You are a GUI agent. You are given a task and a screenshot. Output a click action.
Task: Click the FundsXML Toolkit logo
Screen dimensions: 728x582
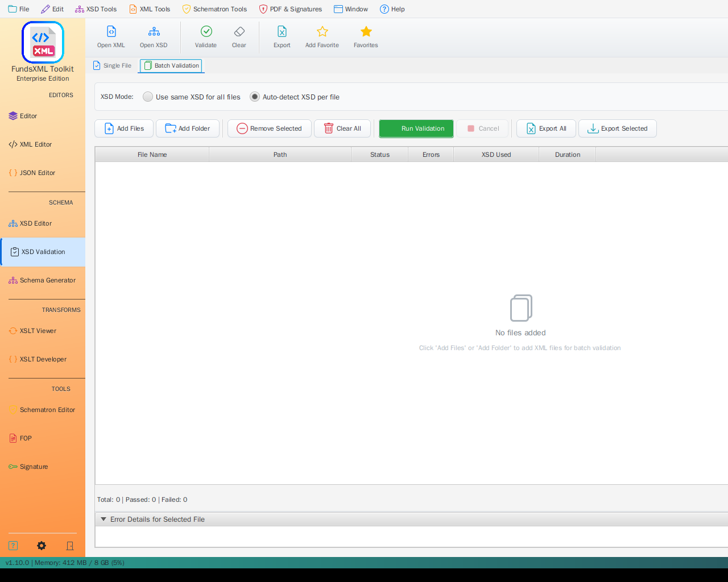(x=43, y=43)
